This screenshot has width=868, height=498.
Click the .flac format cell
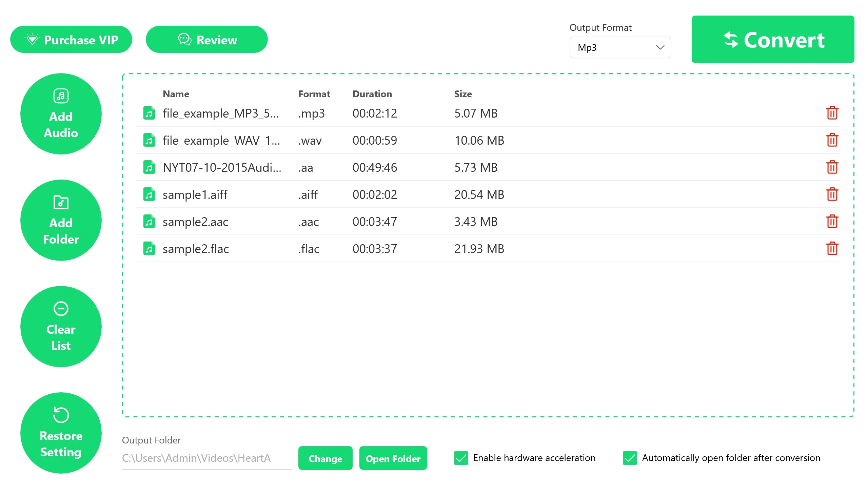[x=309, y=249]
